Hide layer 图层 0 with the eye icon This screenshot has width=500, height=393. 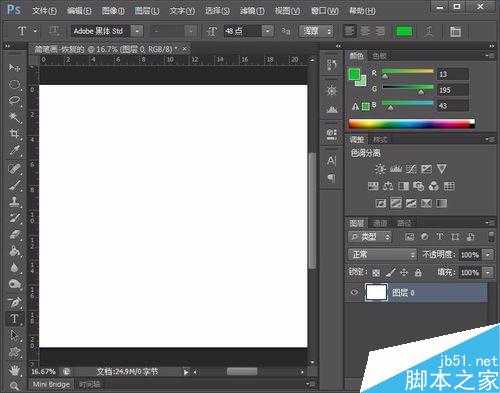[x=355, y=292]
